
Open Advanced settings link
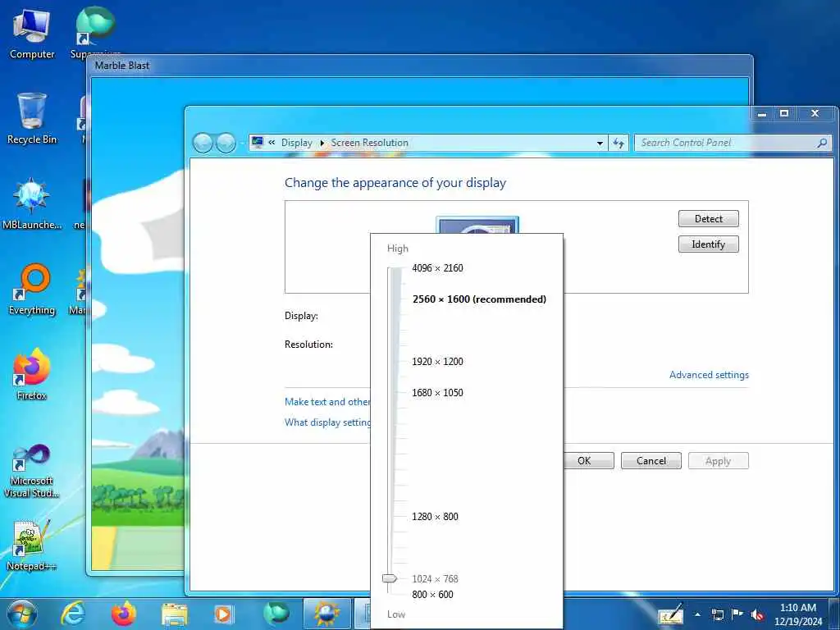(709, 375)
